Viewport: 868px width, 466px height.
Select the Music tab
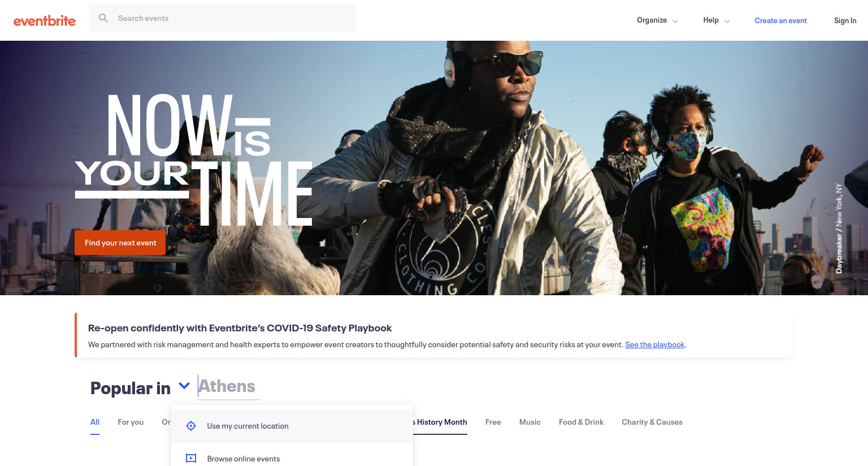(x=530, y=422)
